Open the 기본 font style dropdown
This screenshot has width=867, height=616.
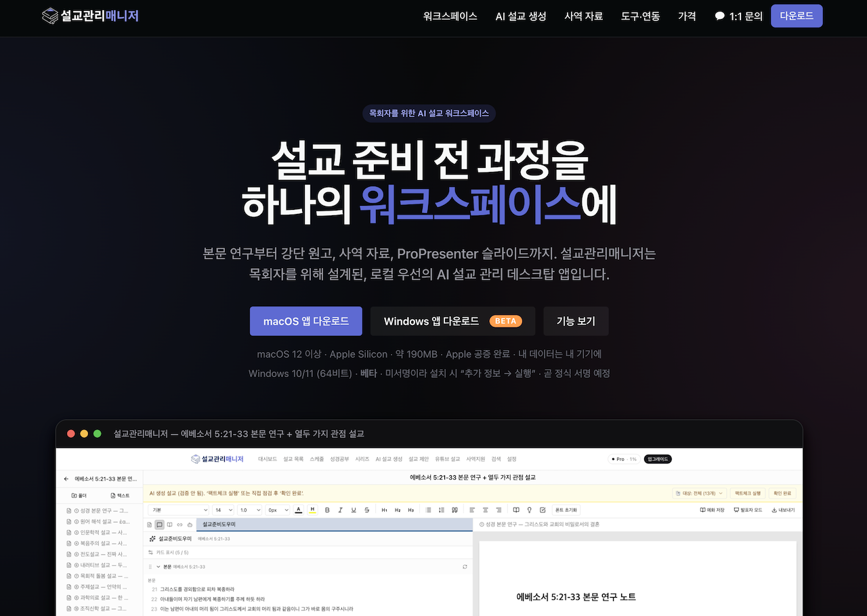179,510
